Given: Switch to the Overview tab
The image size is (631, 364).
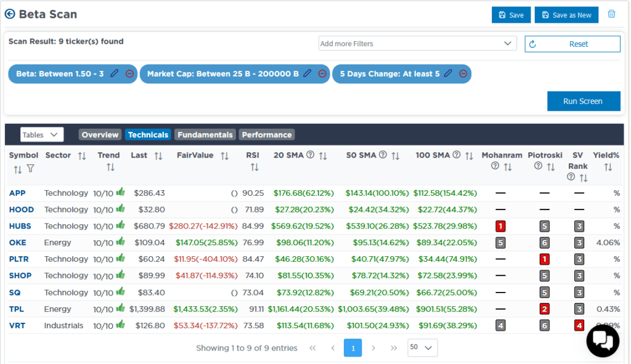Looking at the screenshot, I should [100, 135].
